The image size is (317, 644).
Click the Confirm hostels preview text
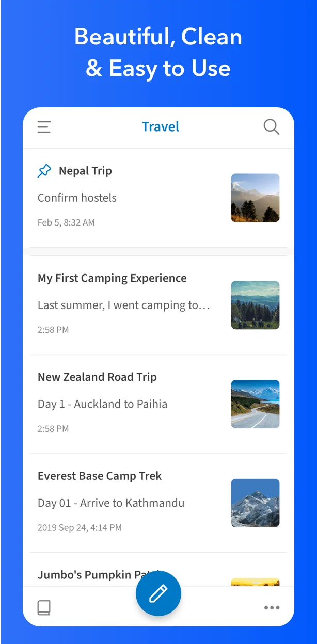point(77,198)
